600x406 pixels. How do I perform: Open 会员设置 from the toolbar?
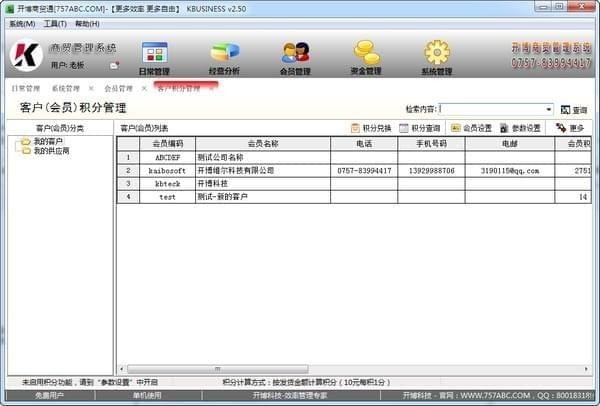click(471, 128)
